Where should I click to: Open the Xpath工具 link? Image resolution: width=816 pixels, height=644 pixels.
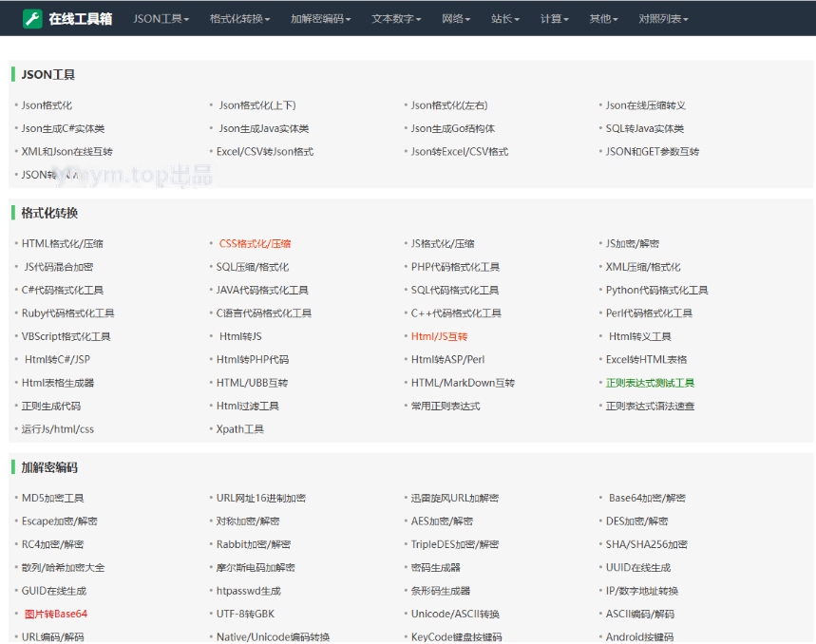(240, 429)
